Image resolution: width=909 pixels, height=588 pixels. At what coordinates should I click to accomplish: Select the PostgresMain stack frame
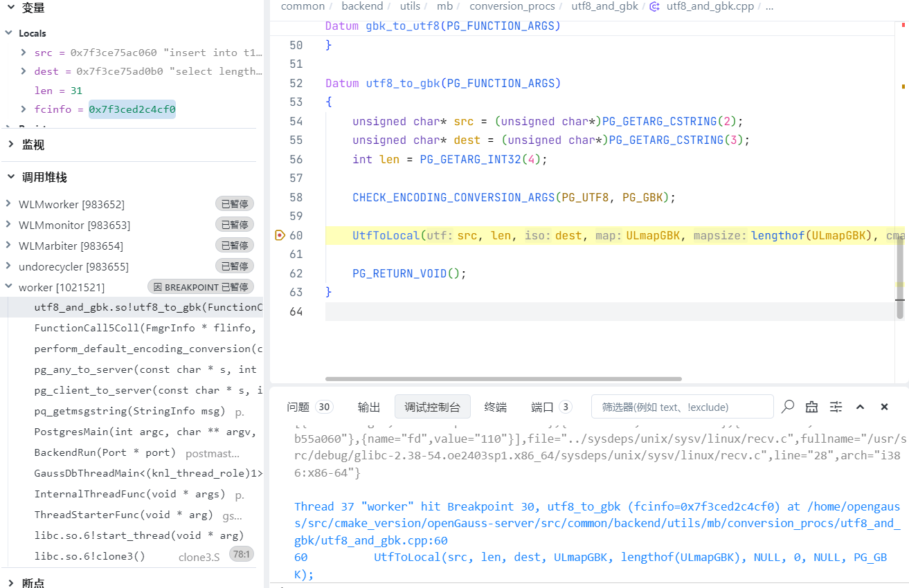point(132,432)
